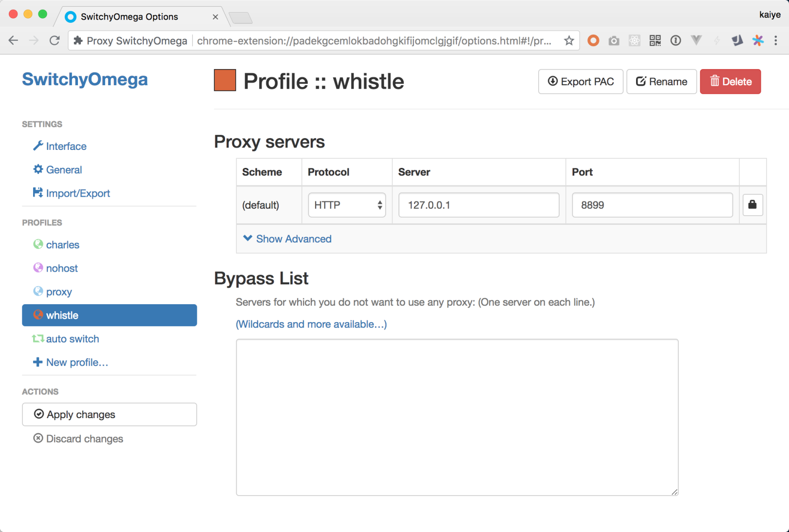789x532 pixels.
Task: Open the Protocol HTTP dropdown
Action: pos(347,205)
